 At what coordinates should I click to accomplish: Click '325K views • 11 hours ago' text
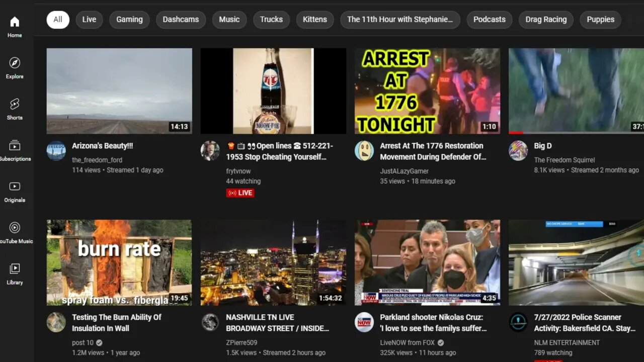click(x=418, y=352)
